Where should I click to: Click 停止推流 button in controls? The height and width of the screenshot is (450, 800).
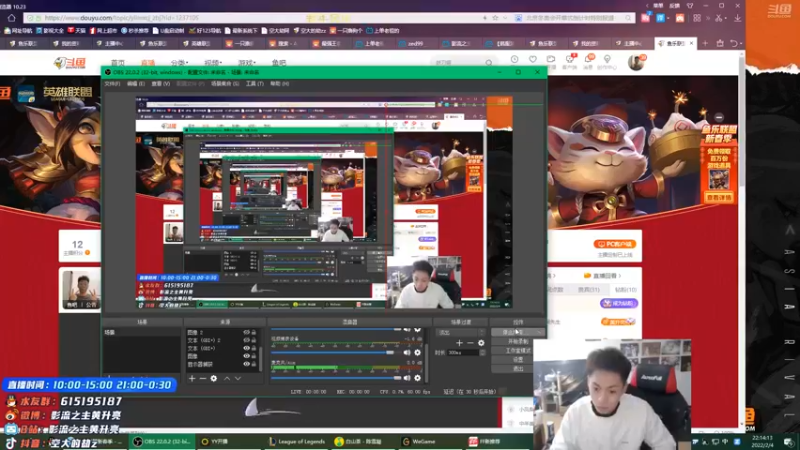click(518, 332)
